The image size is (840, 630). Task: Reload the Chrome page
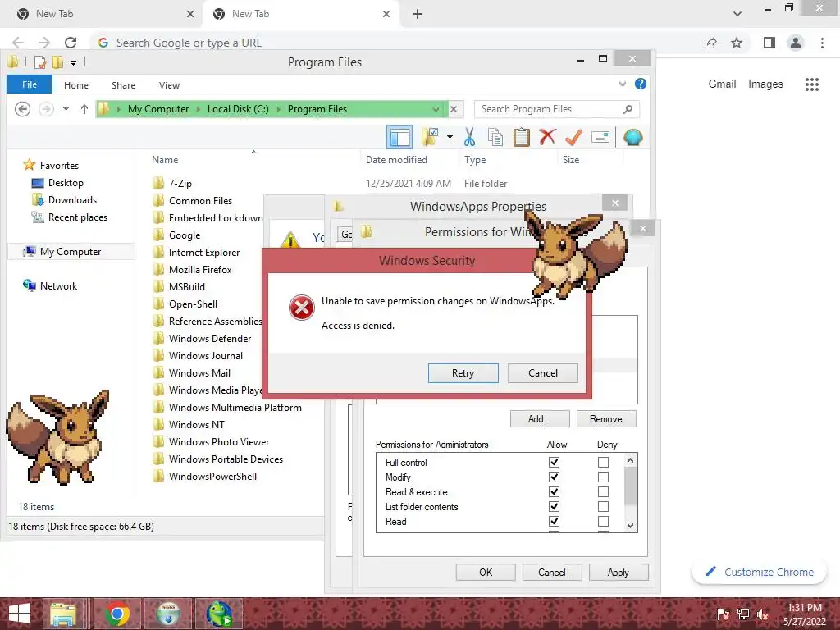pyautogui.click(x=71, y=43)
